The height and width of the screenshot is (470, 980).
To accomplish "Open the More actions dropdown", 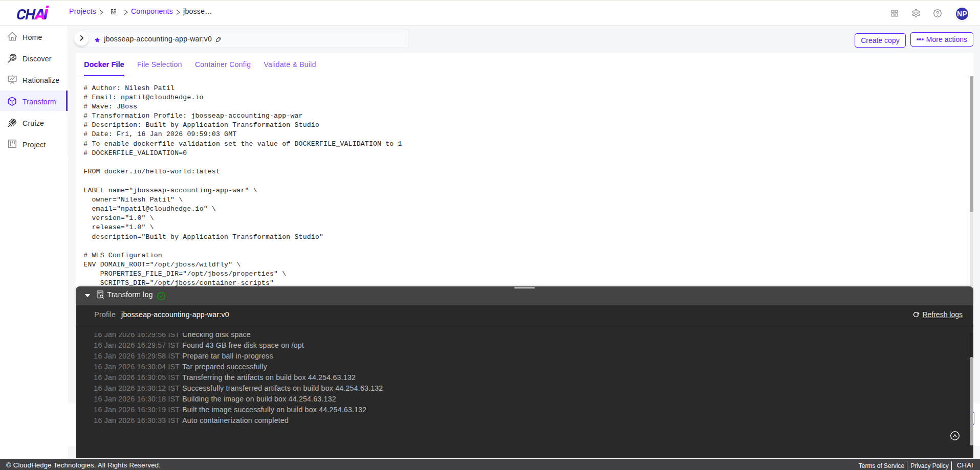I will 942,39.
